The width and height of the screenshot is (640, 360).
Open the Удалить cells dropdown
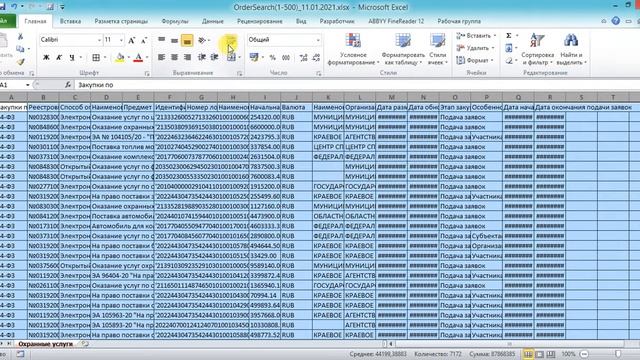point(476,48)
